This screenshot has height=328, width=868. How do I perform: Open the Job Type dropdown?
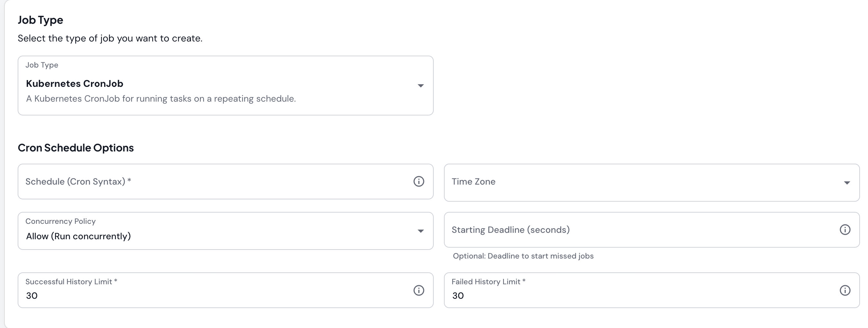(225, 85)
